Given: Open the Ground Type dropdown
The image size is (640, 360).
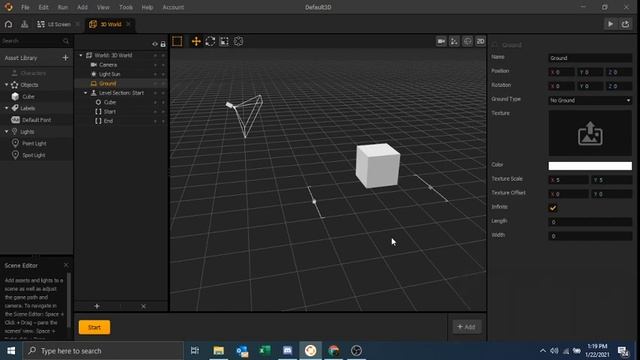Looking at the screenshot, I should (590, 100).
